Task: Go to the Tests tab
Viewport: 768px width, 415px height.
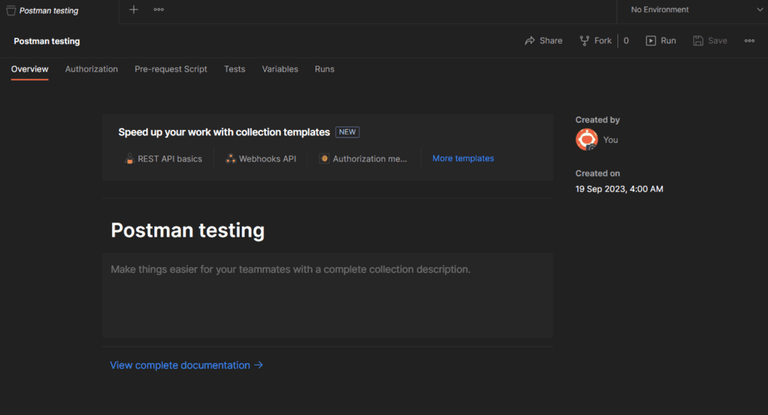Action: [x=234, y=70]
